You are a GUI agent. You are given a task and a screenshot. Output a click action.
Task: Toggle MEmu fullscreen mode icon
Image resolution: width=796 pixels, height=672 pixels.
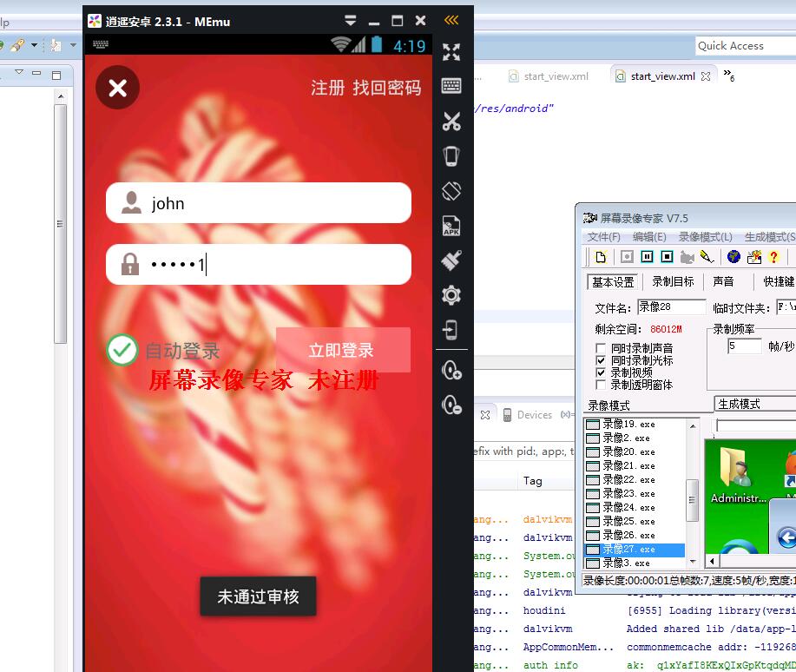coord(451,52)
